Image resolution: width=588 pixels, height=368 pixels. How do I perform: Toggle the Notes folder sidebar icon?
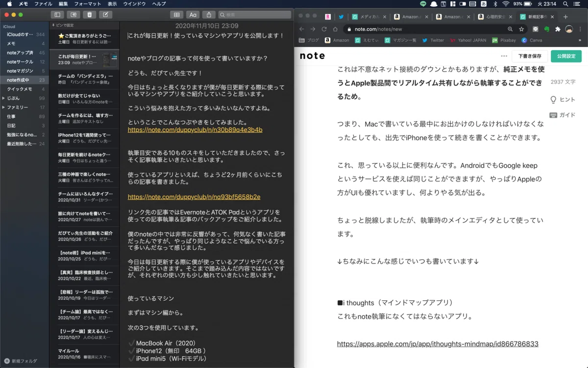[57, 15]
